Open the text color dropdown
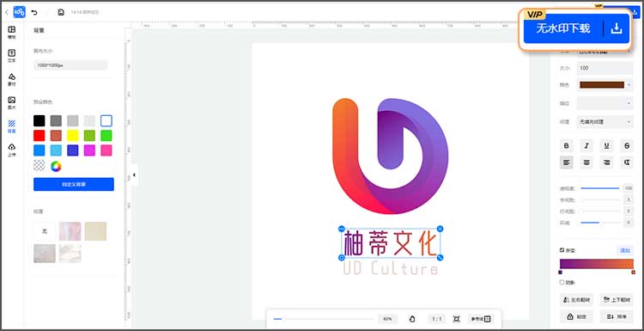 605,85
